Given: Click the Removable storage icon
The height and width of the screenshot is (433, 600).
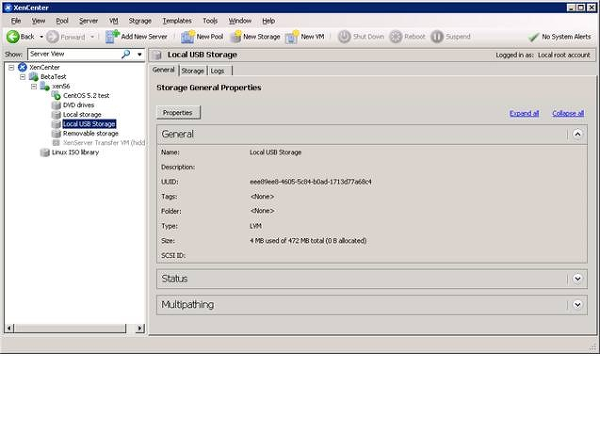Looking at the screenshot, I should 56,133.
